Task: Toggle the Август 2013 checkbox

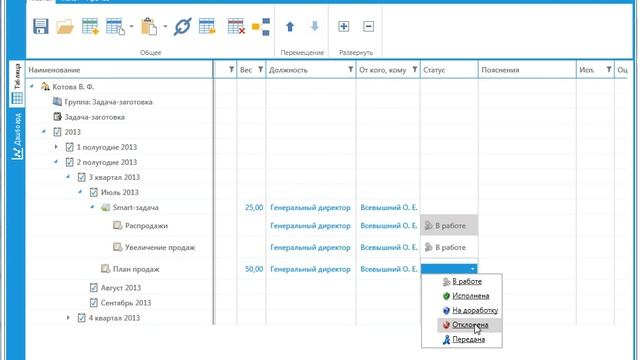Action: click(x=93, y=288)
